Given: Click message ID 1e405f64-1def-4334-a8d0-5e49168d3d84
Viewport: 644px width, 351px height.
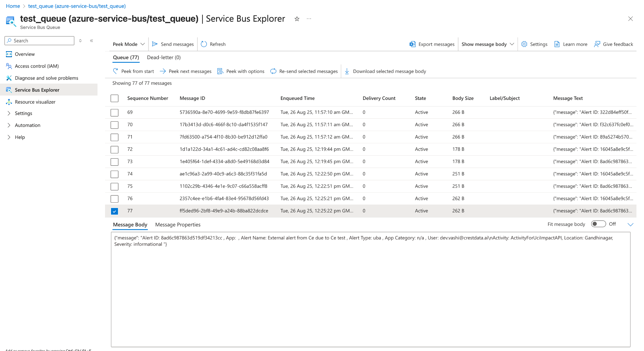Looking at the screenshot, I should [224, 161].
